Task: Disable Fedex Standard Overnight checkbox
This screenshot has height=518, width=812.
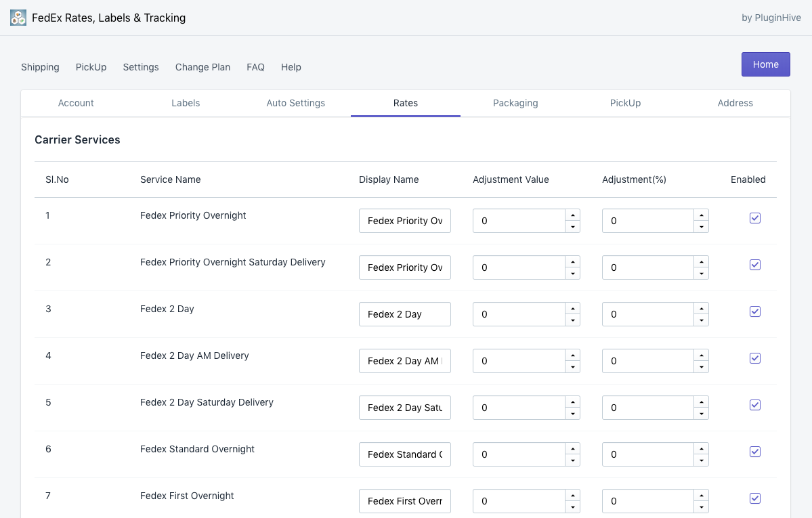Action: [755, 452]
